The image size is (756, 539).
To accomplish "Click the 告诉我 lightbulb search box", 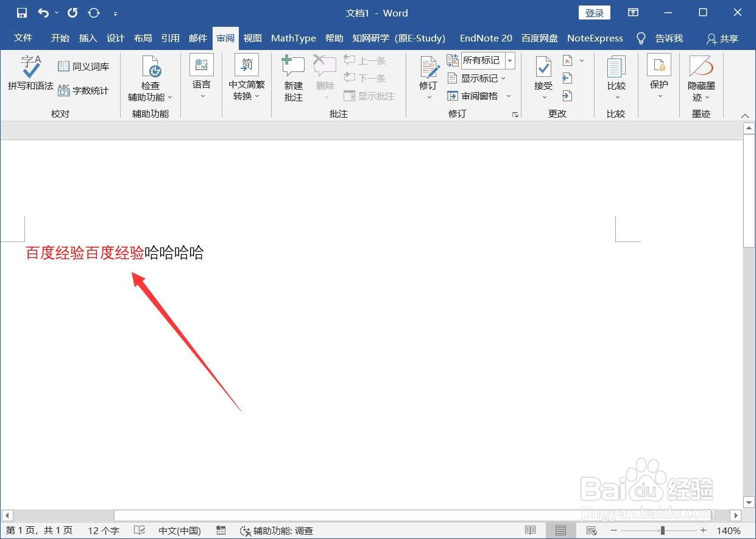I will coord(659,38).
